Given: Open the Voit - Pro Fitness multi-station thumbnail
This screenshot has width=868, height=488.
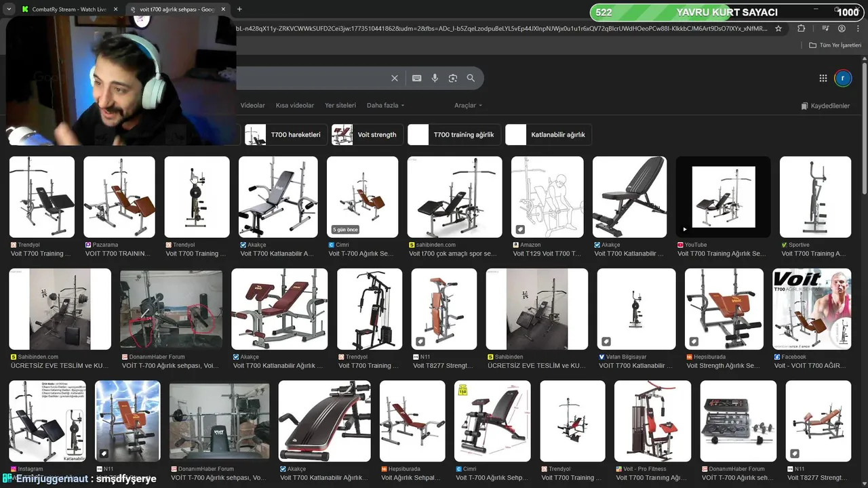Looking at the screenshot, I should (652, 421).
